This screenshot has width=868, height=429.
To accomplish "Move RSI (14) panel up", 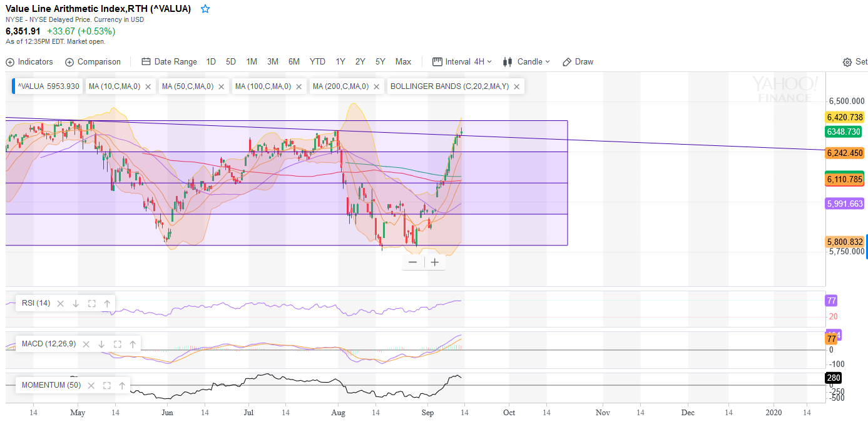I will 107,303.
